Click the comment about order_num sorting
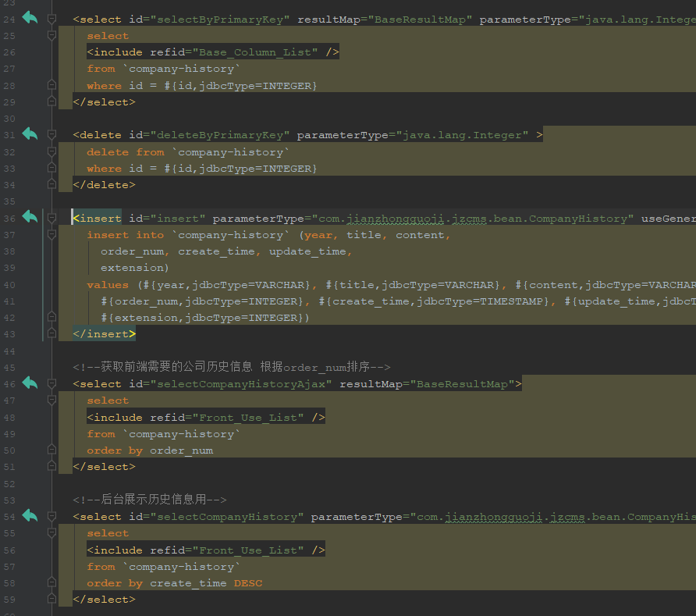Screen dimensions: 696x616 (232, 367)
